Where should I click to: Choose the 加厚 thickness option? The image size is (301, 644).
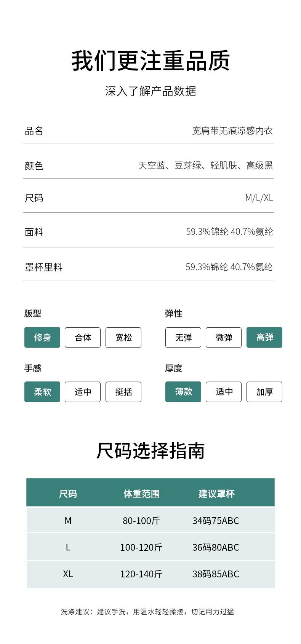click(x=264, y=392)
